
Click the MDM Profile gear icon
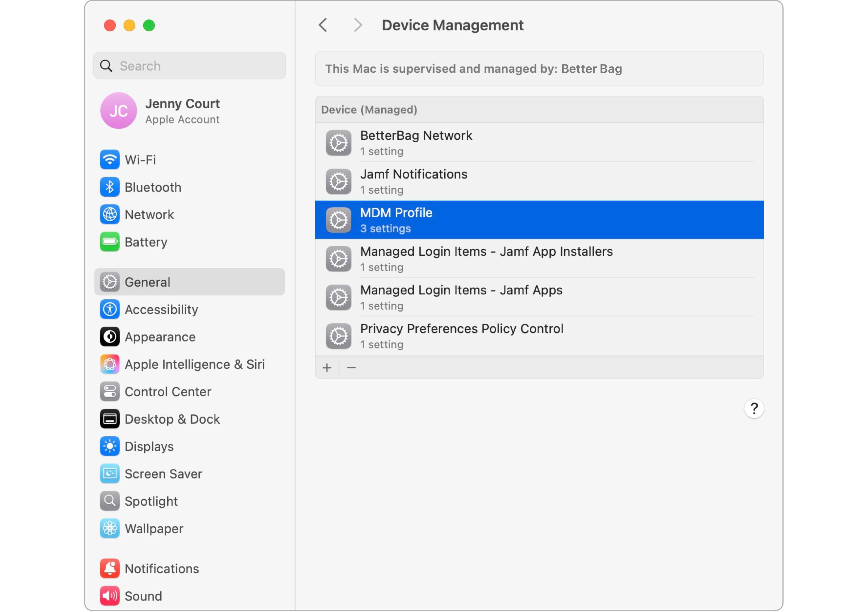338,220
